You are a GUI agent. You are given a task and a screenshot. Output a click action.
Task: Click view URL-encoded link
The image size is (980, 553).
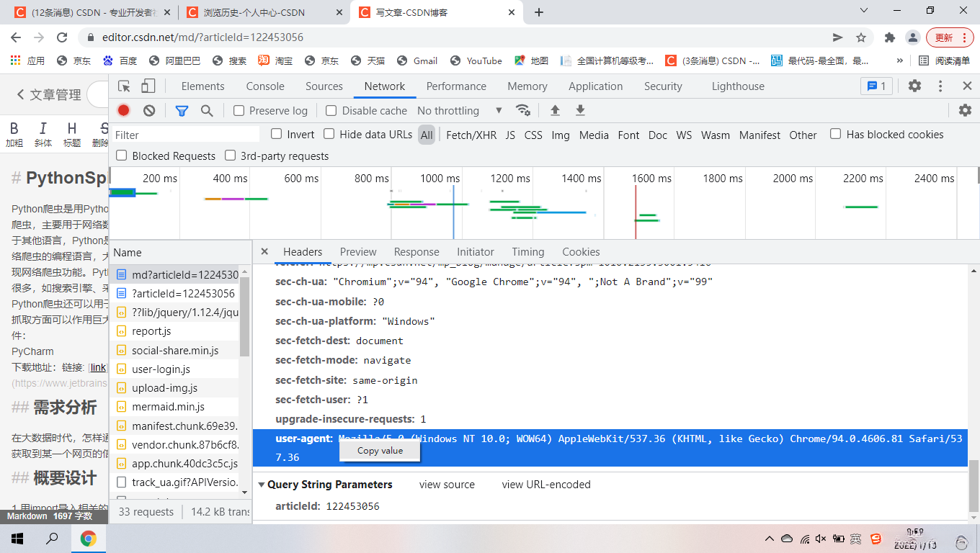(546, 485)
